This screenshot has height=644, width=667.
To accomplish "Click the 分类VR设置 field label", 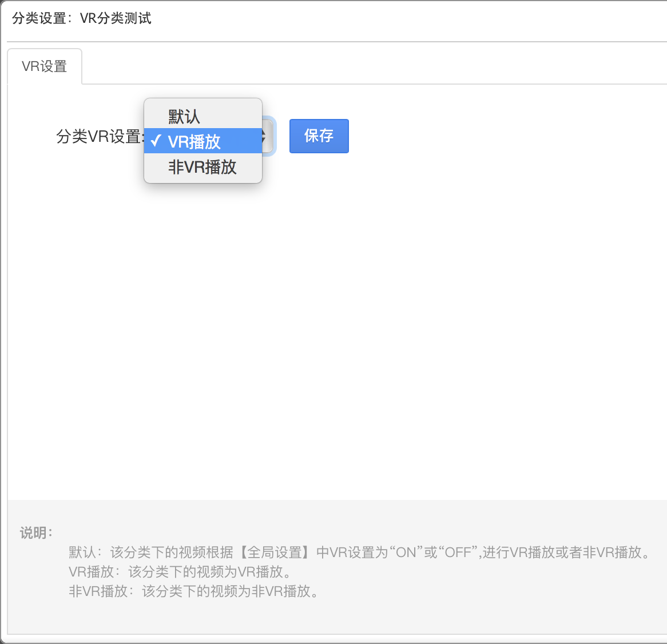I will pyautogui.click(x=100, y=137).
